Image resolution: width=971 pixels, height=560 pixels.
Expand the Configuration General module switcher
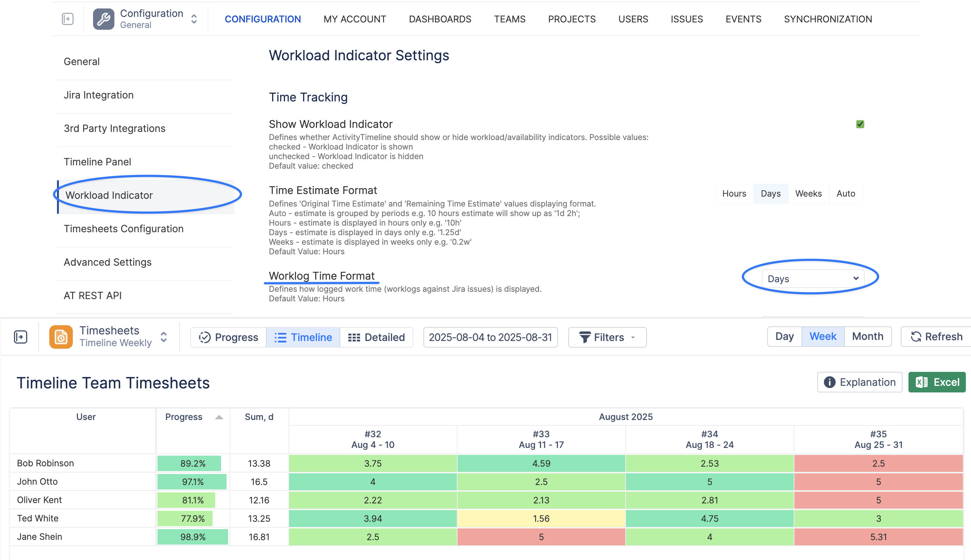point(194,19)
